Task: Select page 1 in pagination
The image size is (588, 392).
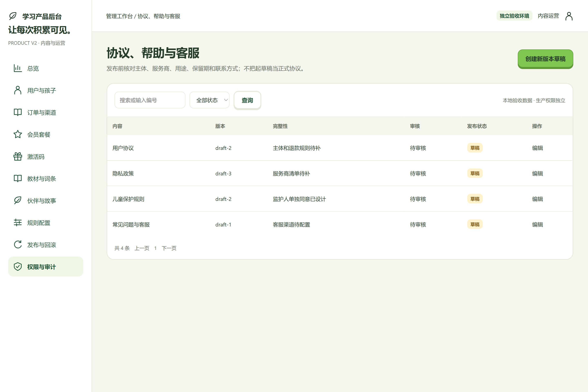Action: [155, 248]
